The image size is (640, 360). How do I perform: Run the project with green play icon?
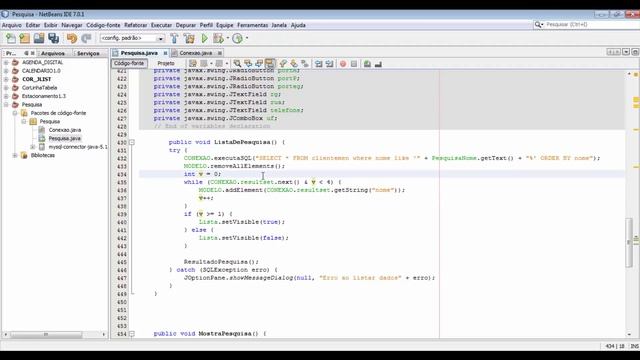click(x=204, y=38)
